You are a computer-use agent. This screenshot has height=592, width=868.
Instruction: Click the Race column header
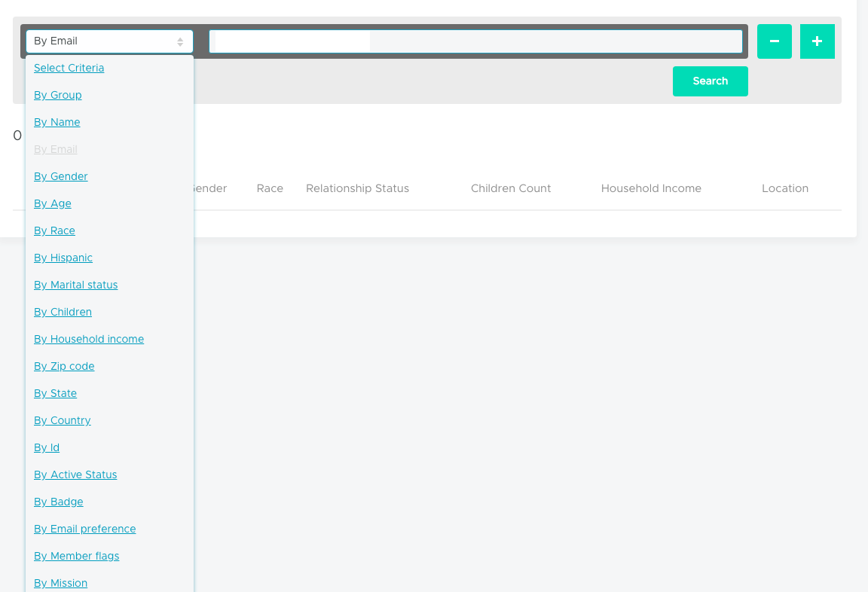[270, 188]
